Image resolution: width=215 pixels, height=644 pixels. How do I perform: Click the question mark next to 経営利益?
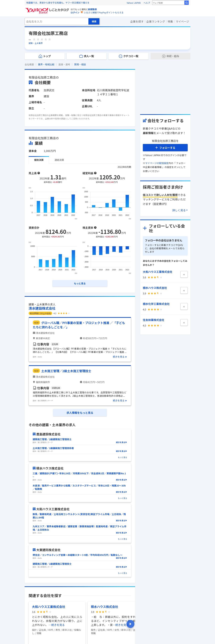point(95,173)
